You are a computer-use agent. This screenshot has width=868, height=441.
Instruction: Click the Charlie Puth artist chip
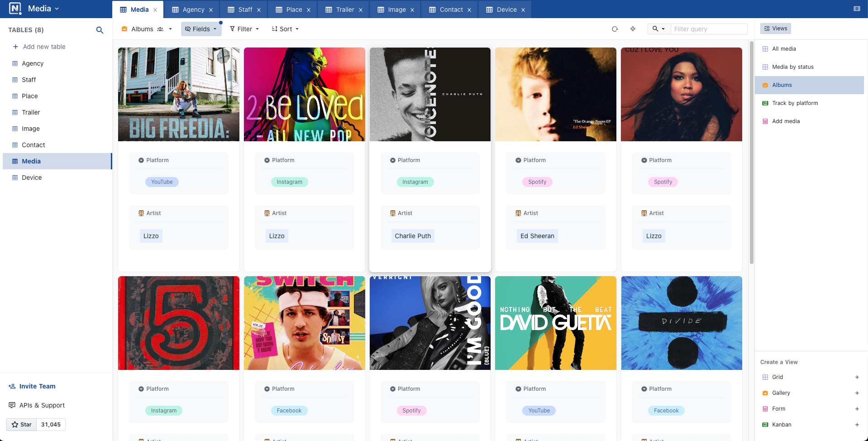pos(413,236)
